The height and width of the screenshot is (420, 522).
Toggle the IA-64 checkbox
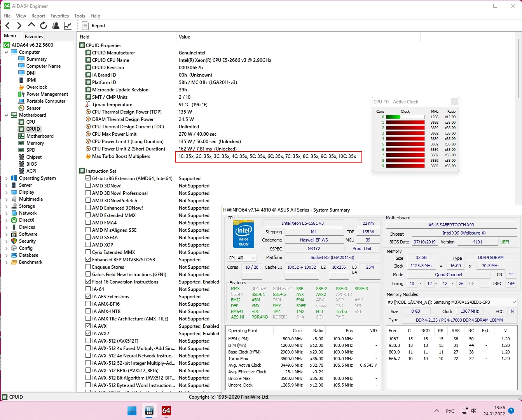(88, 289)
